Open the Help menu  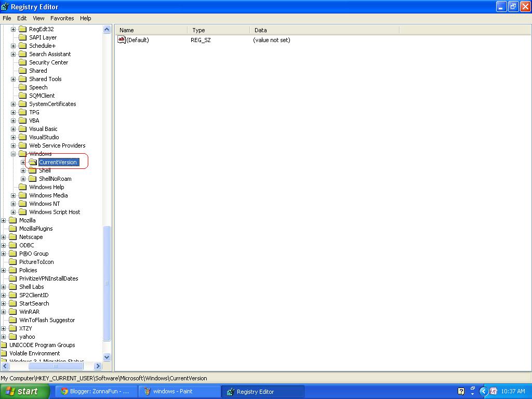pyautogui.click(x=86, y=18)
